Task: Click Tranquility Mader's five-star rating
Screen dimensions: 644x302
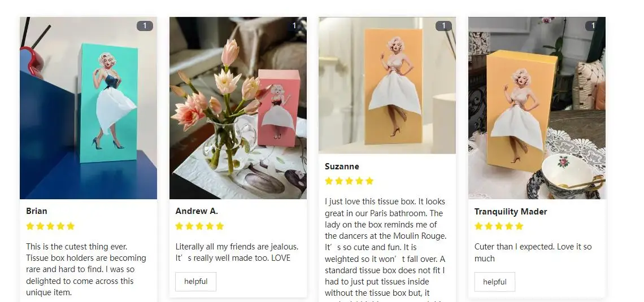Action: [x=499, y=226]
